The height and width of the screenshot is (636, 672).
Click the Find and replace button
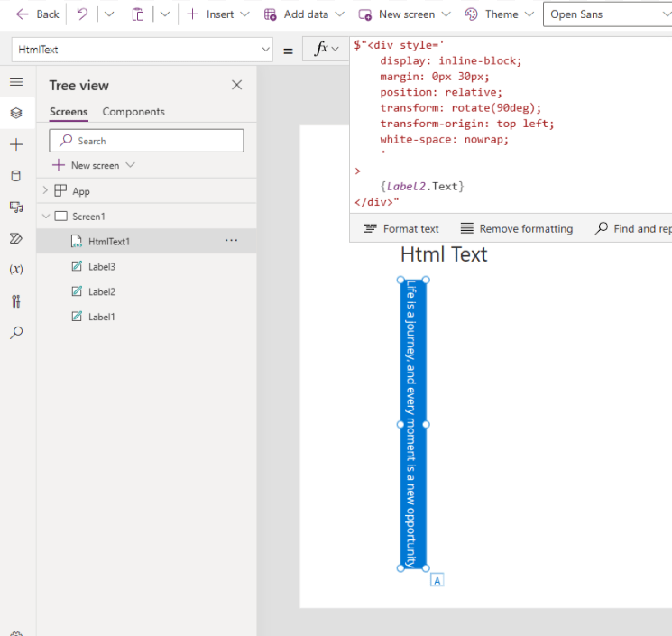[x=633, y=229]
